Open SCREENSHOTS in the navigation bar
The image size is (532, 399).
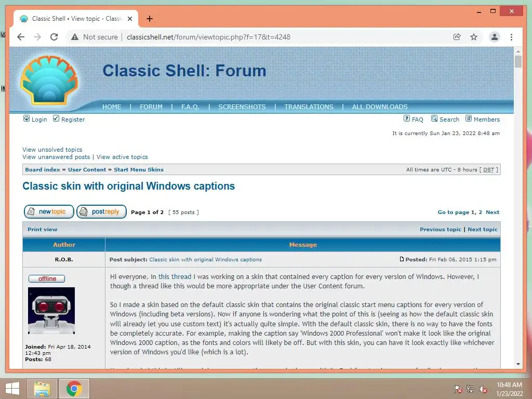click(242, 107)
